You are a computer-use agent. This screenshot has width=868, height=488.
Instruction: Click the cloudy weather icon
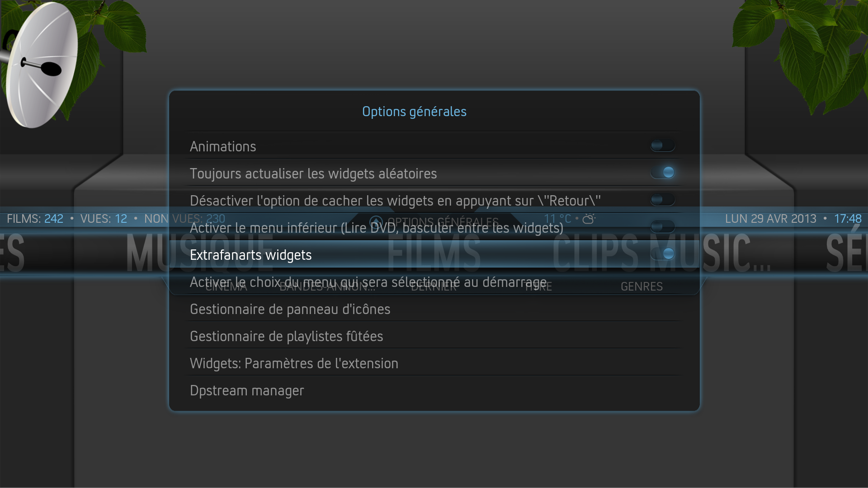point(589,219)
